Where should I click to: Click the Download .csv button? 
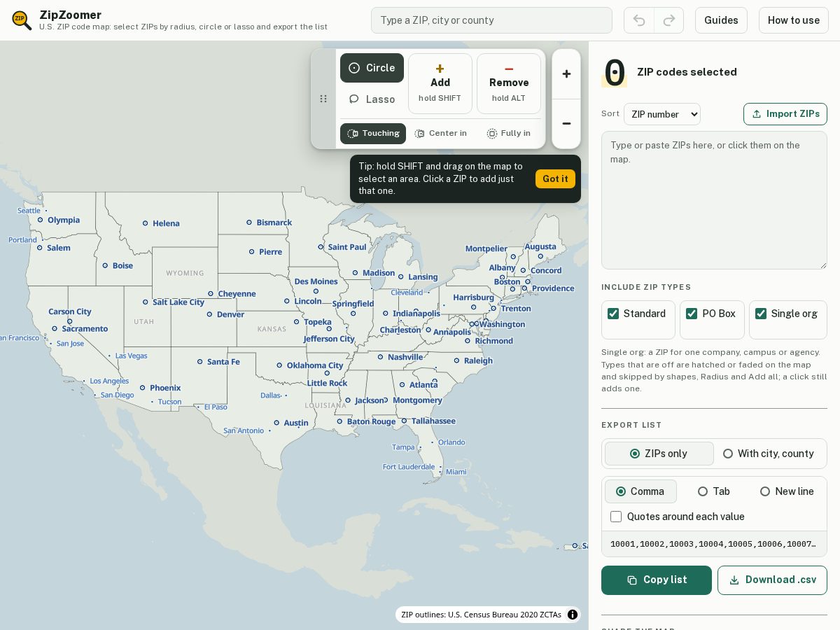pyautogui.click(x=772, y=580)
